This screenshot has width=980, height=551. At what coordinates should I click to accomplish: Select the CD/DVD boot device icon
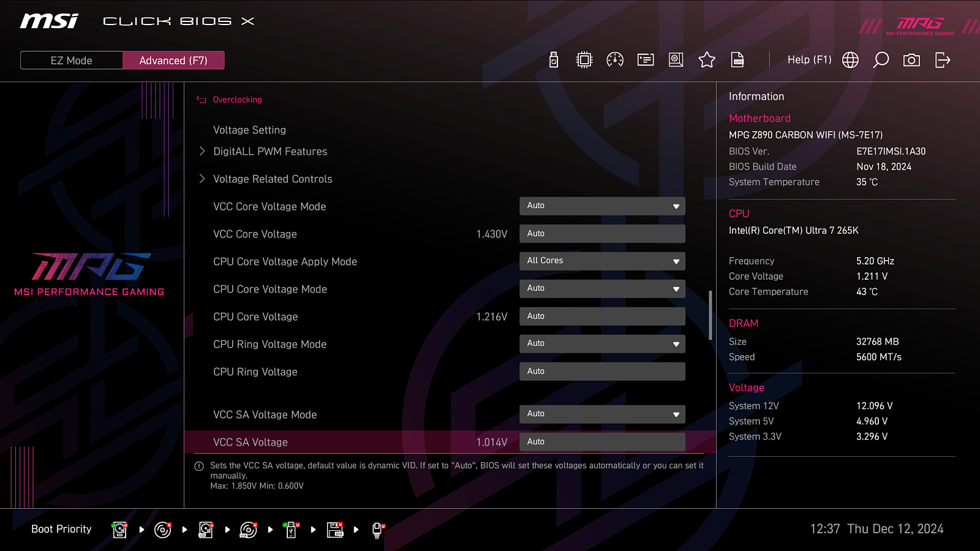coord(163,530)
